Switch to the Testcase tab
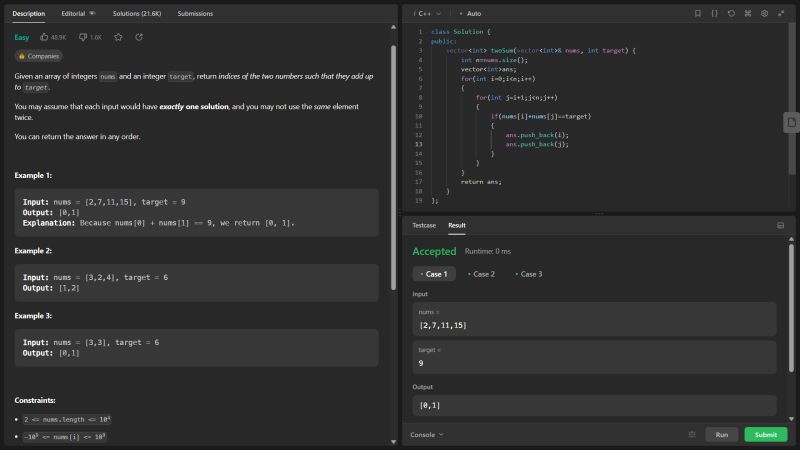Viewport: 800px width, 450px height. click(424, 226)
